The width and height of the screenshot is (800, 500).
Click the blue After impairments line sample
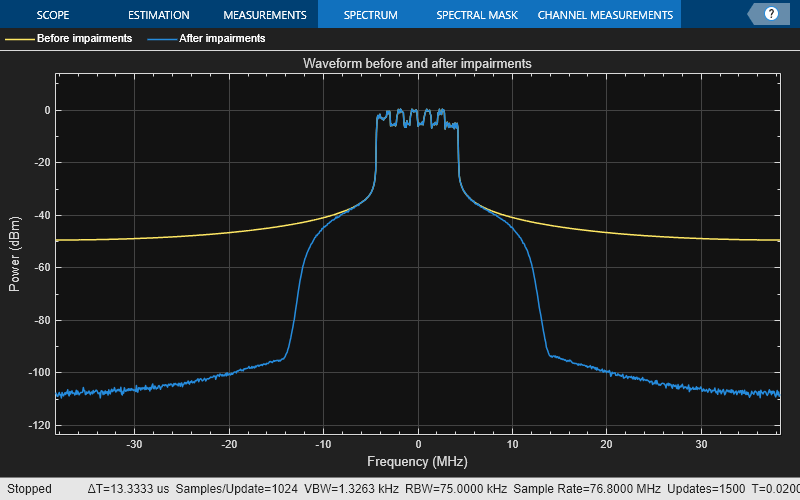(x=162, y=39)
